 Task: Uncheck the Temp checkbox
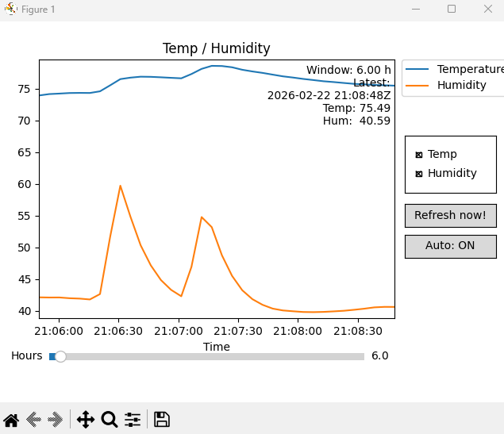point(419,155)
